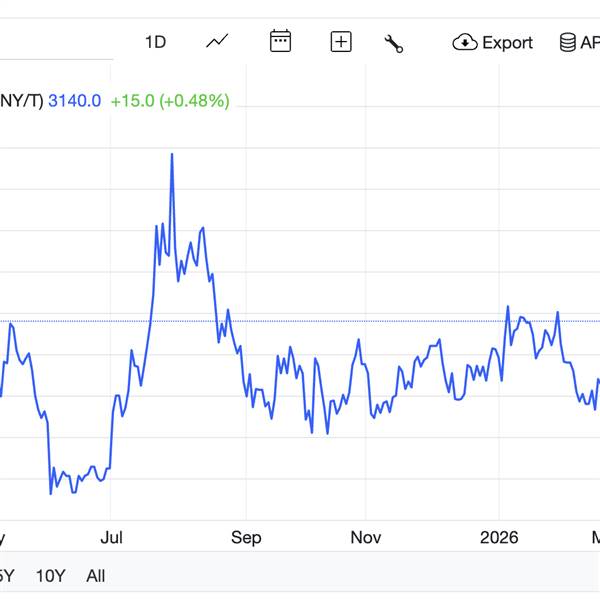Click the Sep label on time axis
The height and width of the screenshot is (600, 600).
click(x=246, y=538)
